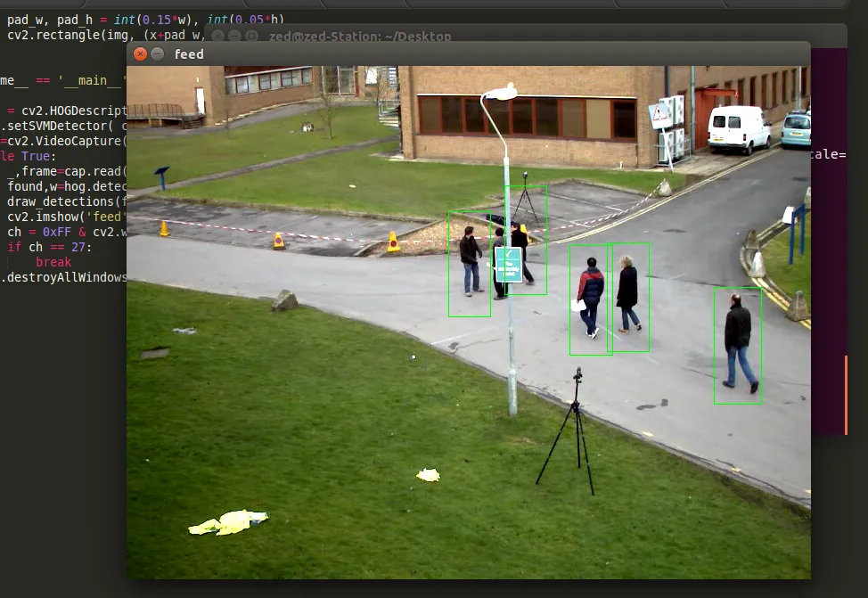This screenshot has width=868, height=598.
Task: Minimize the feed window
Action: [158, 53]
